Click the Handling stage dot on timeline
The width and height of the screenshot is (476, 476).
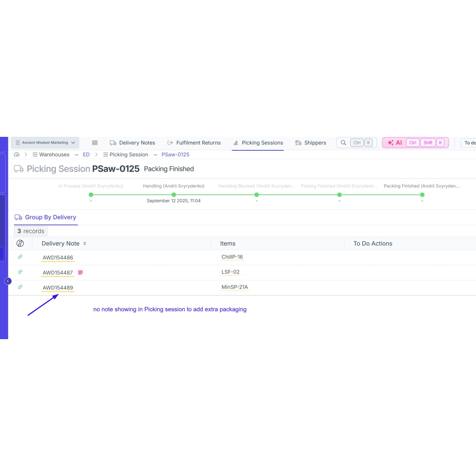click(174, 195)
